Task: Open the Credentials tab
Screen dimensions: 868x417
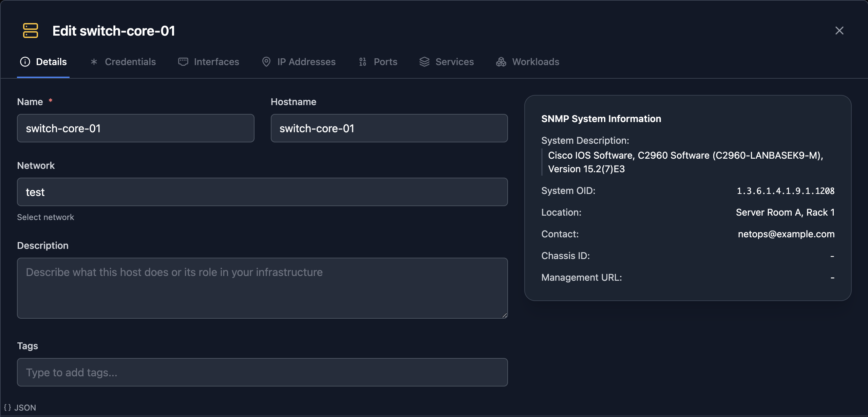Action: (x=123, y=62)
